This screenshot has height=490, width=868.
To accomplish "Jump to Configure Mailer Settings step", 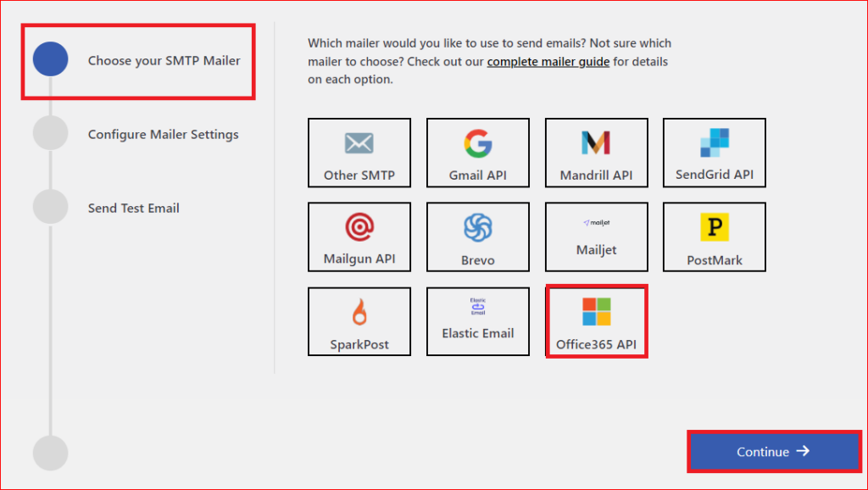I will click(x=163, y=133).
